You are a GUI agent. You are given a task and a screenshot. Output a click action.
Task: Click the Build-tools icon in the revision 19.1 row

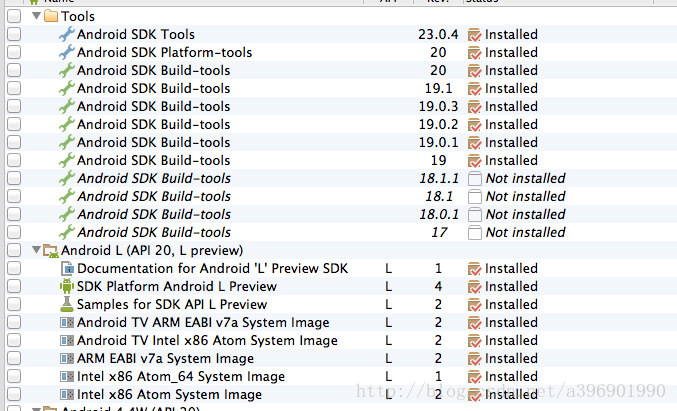click(67, 88)
